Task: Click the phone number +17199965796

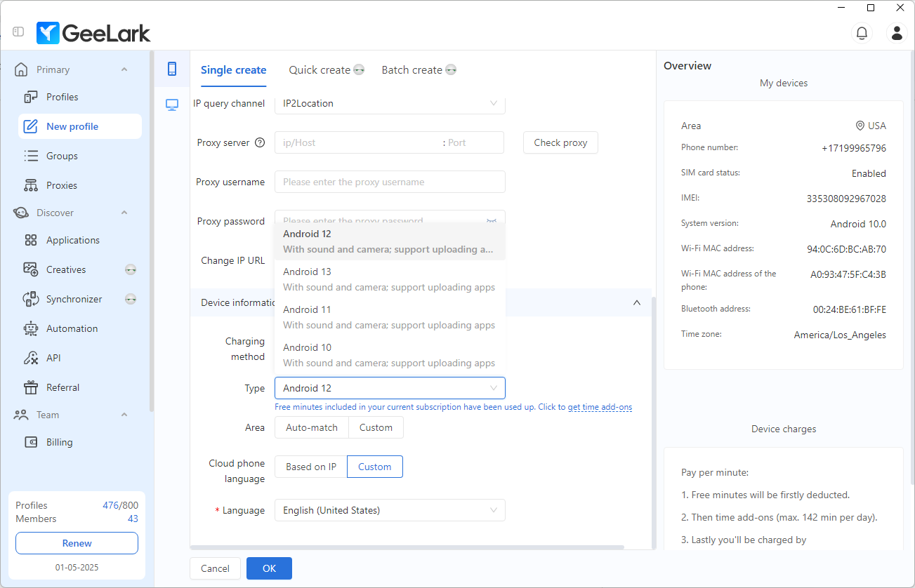Action: [854, 148]
